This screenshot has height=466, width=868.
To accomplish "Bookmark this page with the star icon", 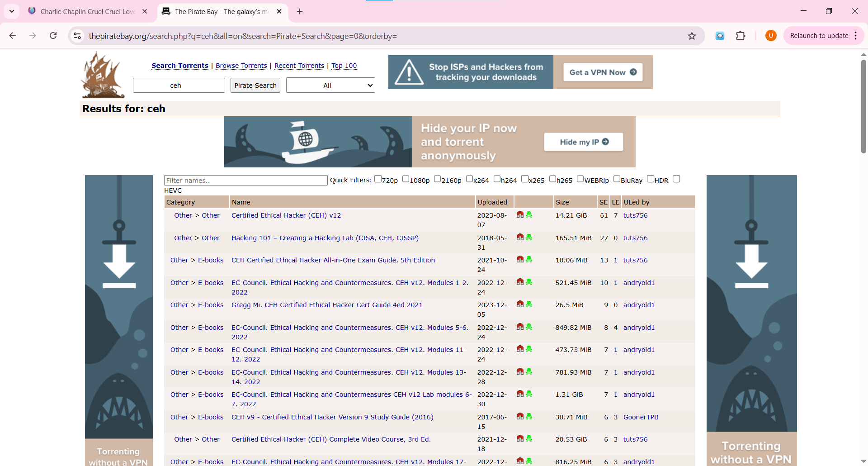I will tap(692, 36).
